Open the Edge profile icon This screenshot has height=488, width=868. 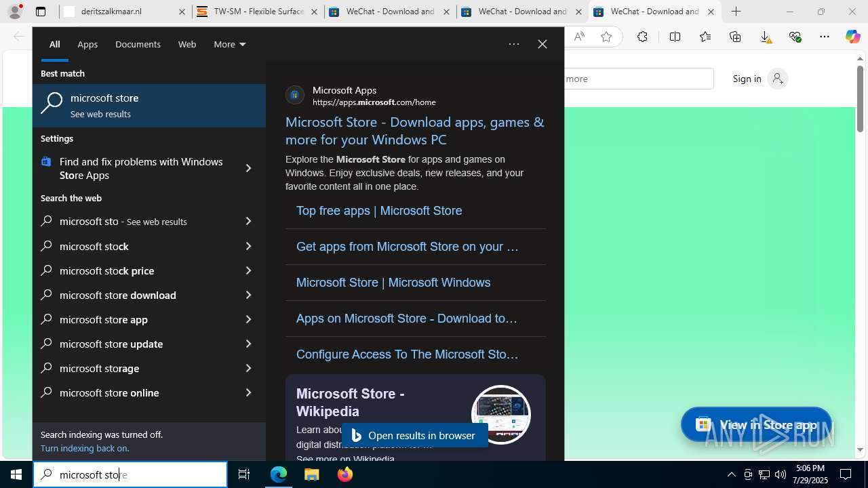(14, 12)
